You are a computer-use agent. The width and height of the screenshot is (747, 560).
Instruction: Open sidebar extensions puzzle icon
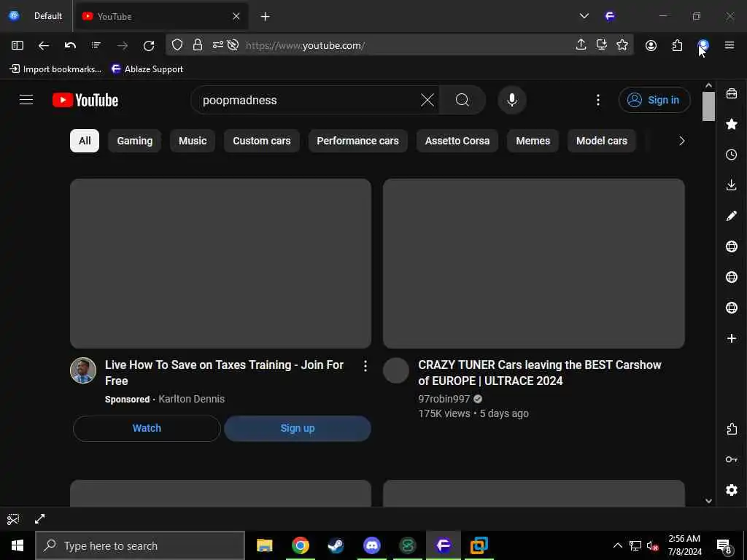(x=732, y=429)
